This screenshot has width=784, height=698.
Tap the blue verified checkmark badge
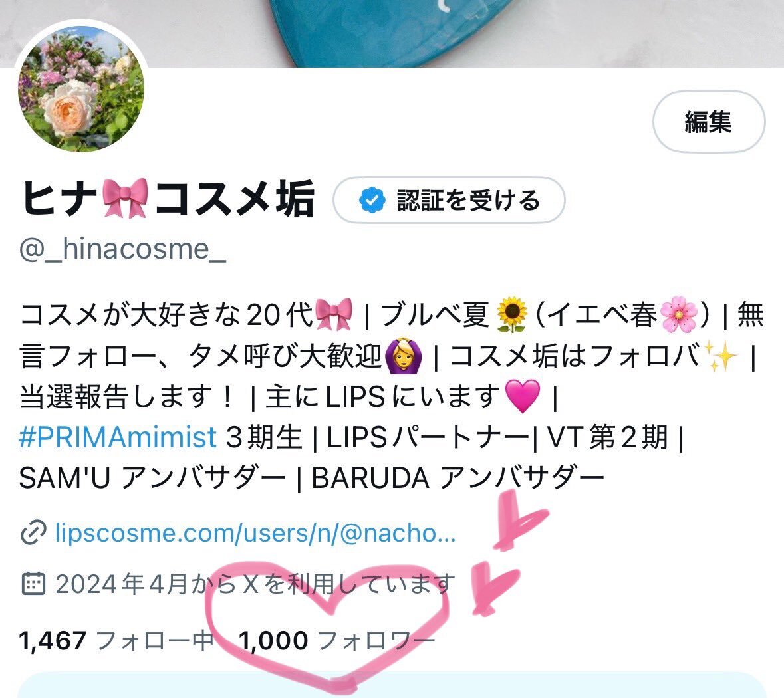click(372, 201)
